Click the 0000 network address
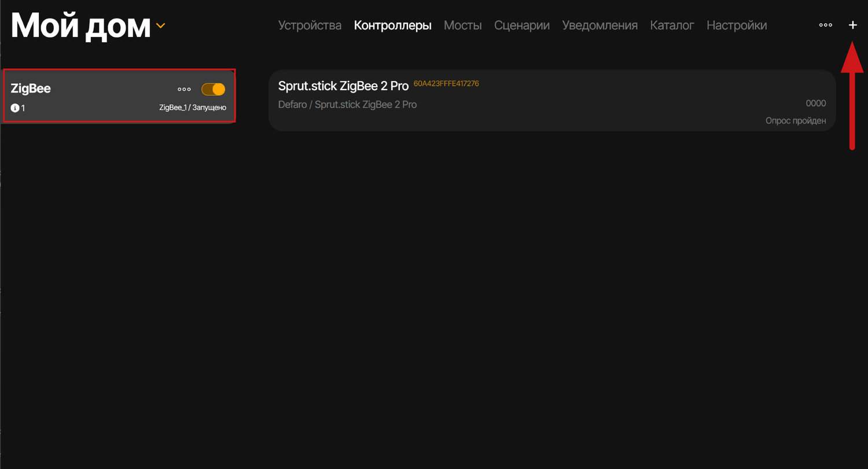 click(x=815, y=103)
